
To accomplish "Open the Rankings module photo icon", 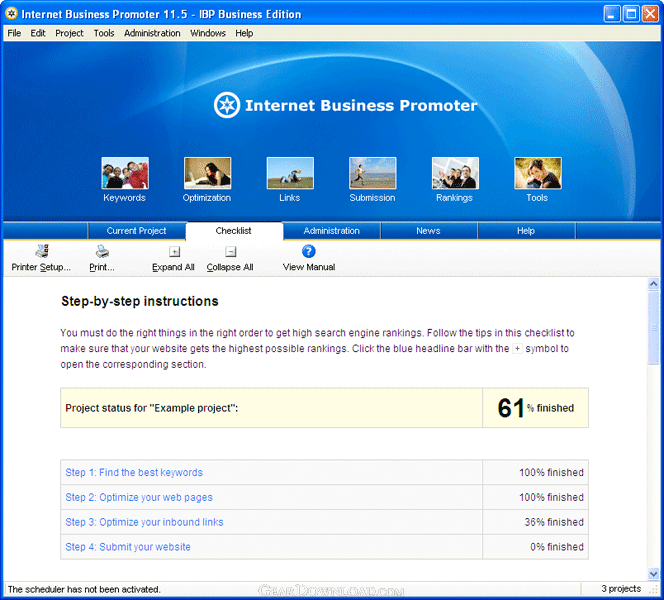I will point(455,173).
